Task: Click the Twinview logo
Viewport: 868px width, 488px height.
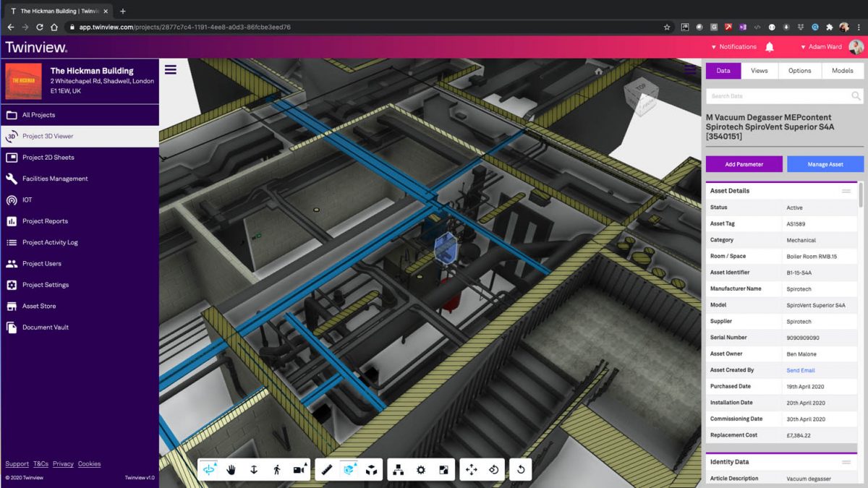Action: [36, 47]
